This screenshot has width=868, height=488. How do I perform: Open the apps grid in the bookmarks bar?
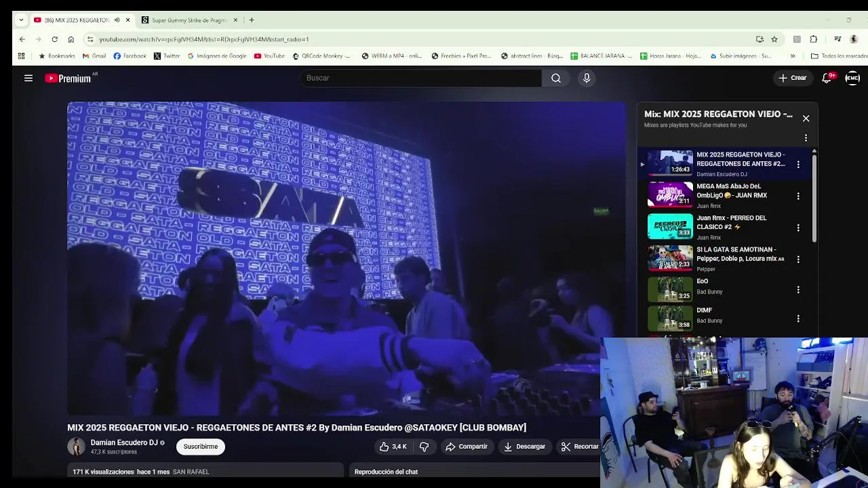click(x=21, y=56)
